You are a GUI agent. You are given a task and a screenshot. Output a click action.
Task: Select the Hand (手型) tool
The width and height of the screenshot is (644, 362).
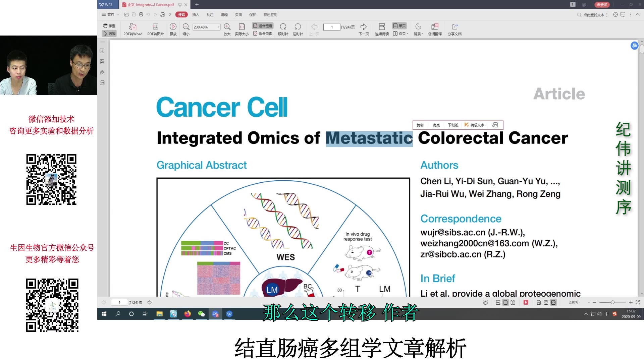[x=109, y=26]
